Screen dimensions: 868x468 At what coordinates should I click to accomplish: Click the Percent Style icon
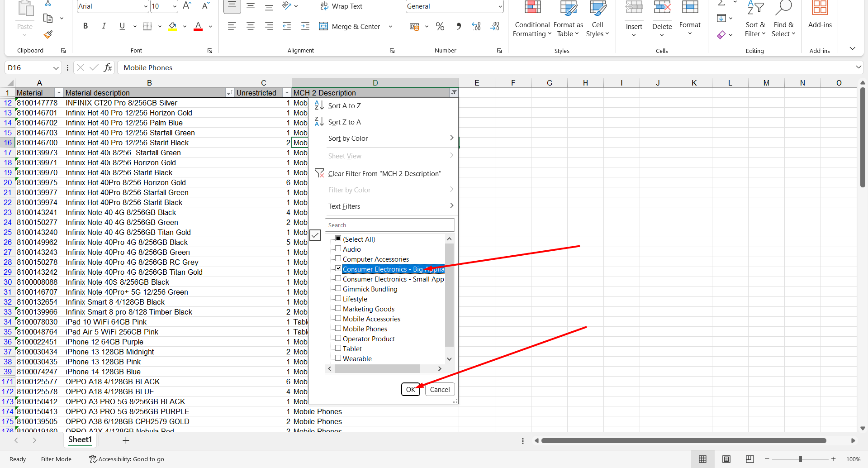click(440, 27)
